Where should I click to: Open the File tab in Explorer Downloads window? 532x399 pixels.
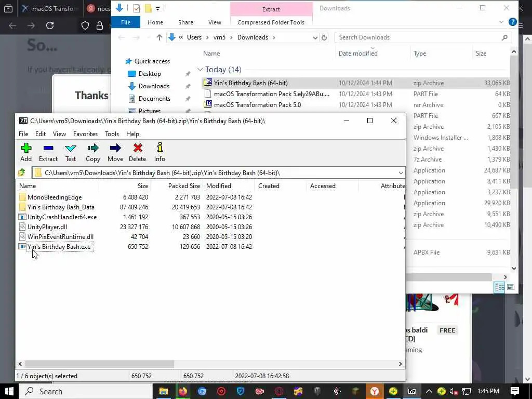point(126,22)
